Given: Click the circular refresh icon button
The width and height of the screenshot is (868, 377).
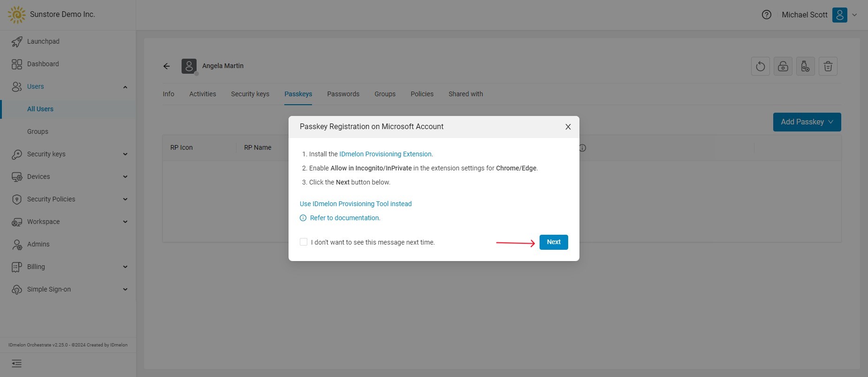Looking at the screenshot, I should pos(761,66).
